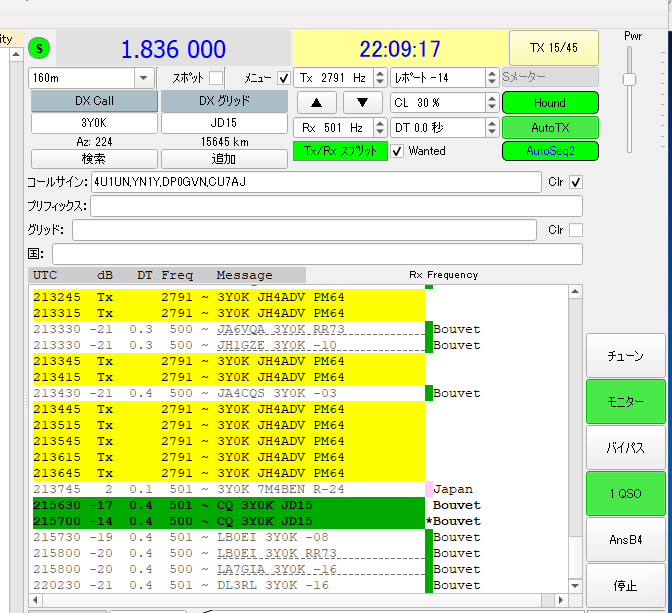Select the DL3RL 3Y0K -16 message

(273, 585)
